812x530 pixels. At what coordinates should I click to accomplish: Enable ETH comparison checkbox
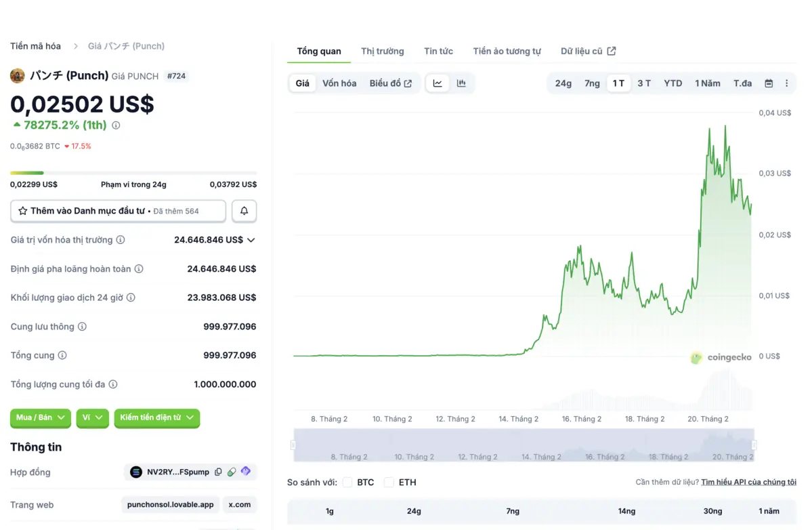389,483
